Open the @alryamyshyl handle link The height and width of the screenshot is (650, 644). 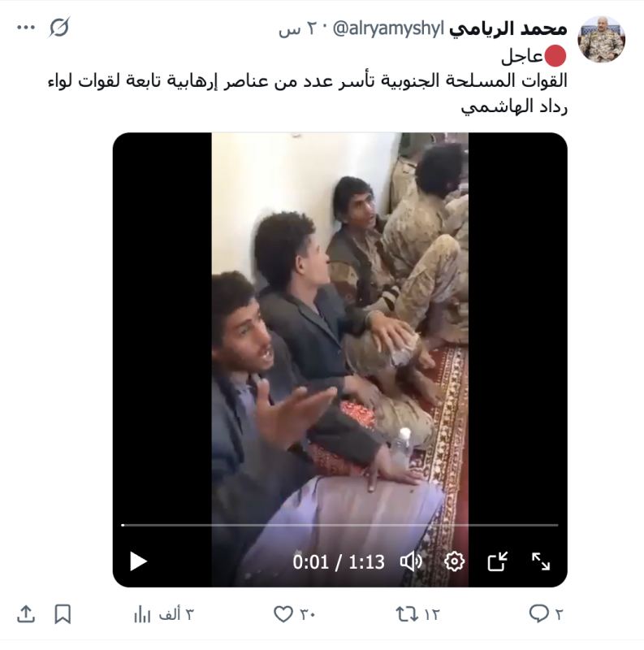388,28
